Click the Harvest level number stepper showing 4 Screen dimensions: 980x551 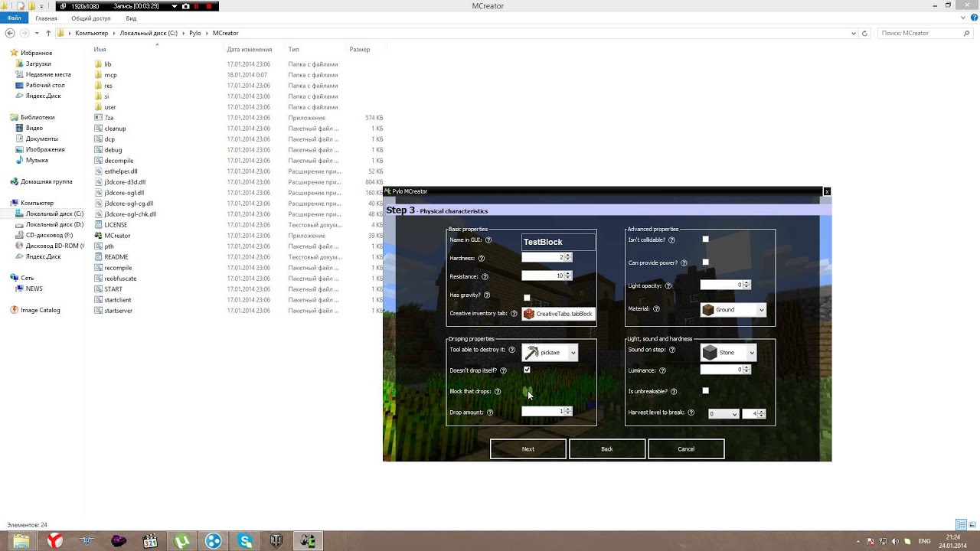click(x=754, y=414)
